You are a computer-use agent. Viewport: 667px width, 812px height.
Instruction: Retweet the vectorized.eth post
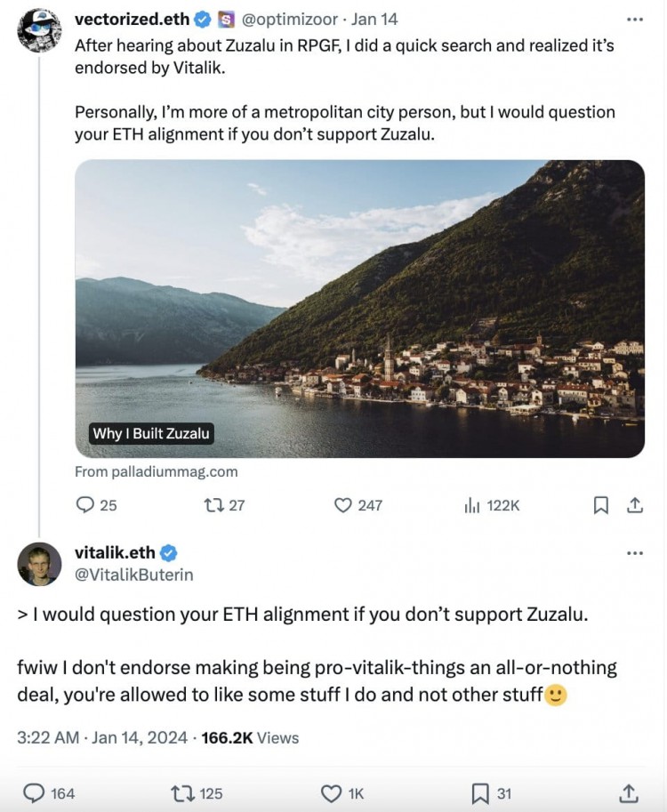(x=224, y=505)
